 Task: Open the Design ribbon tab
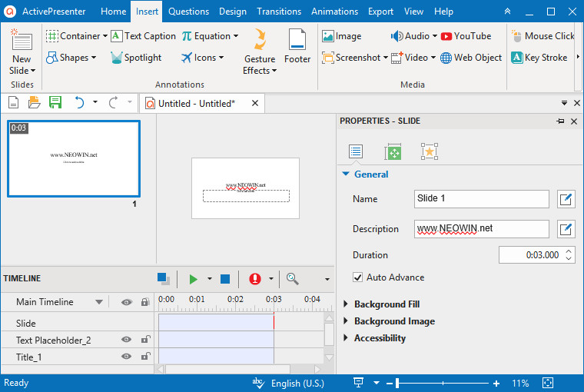233,12
